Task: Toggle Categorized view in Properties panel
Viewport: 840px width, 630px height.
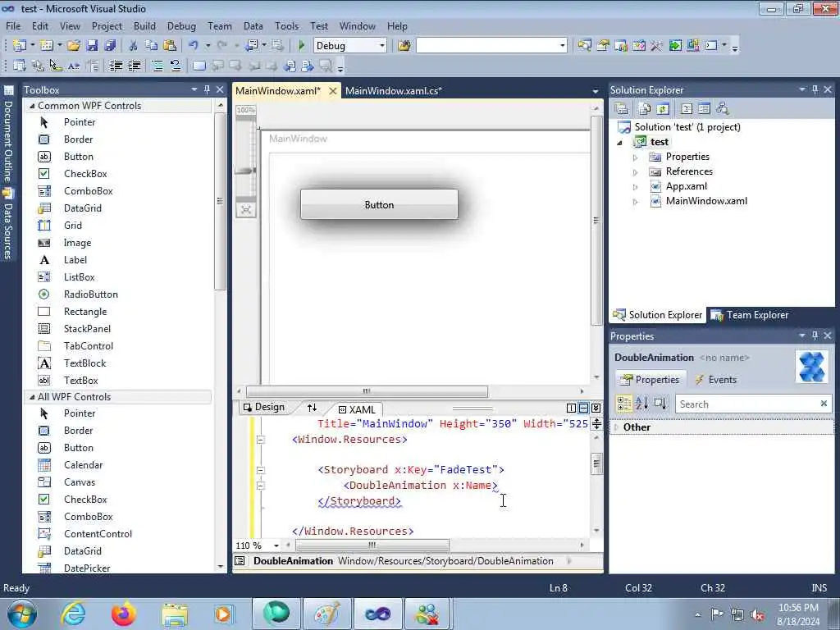Action: 623,404
